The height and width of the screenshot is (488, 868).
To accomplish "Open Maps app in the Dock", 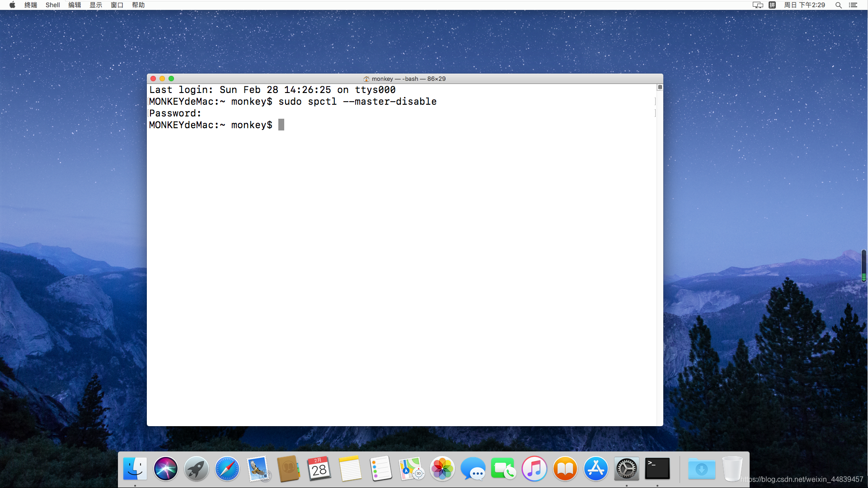I will click(x=412, y=469).
